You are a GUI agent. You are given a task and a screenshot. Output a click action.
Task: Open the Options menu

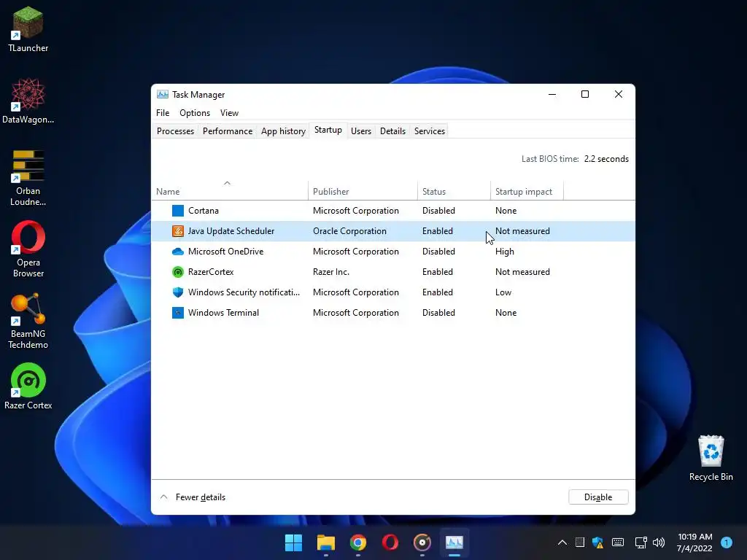195,113
